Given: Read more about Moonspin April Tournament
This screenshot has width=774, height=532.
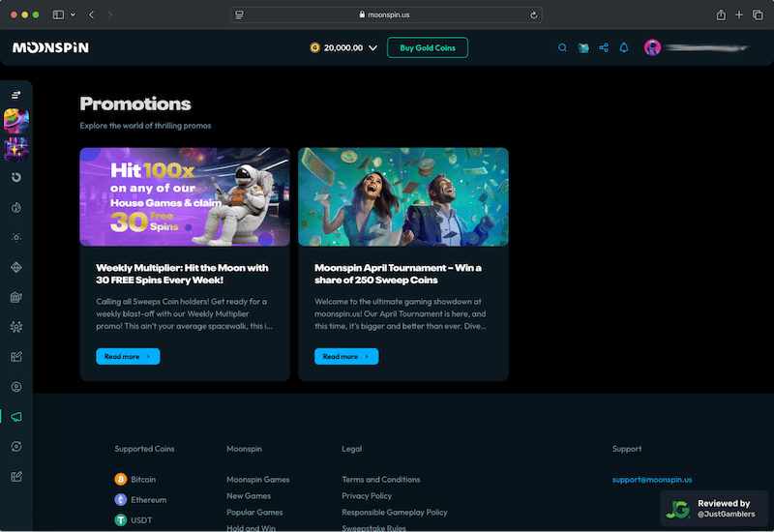Looking at the screenshot, I should (346, 356).
